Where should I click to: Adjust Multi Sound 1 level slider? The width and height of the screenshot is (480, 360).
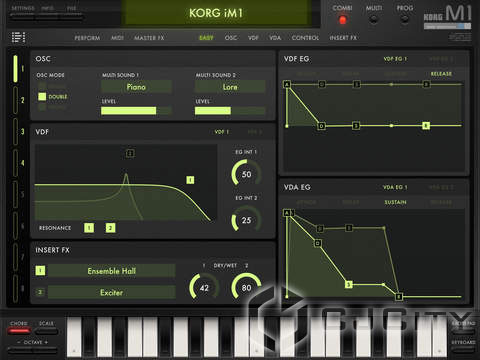pyautogui.click(x=136, y=111)
